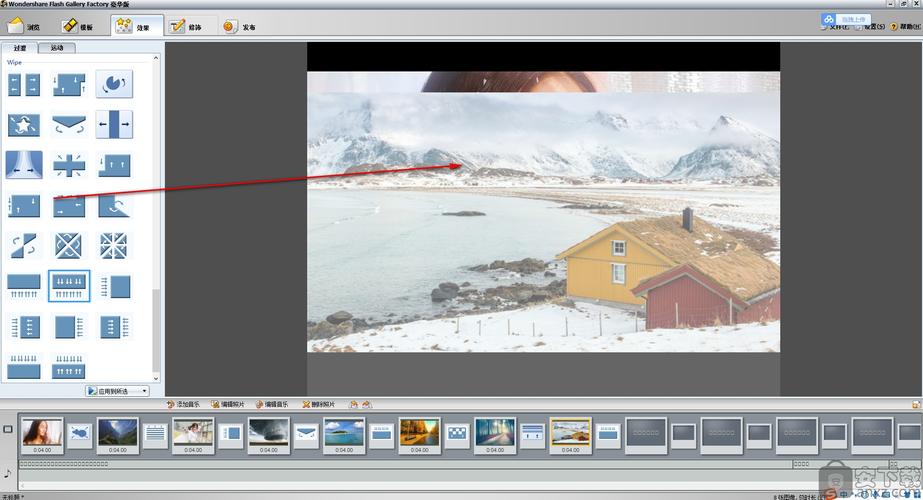Choose the circular swirl wipe transition
The width and height of the screenshot is (923, 500).
(114, 84)
